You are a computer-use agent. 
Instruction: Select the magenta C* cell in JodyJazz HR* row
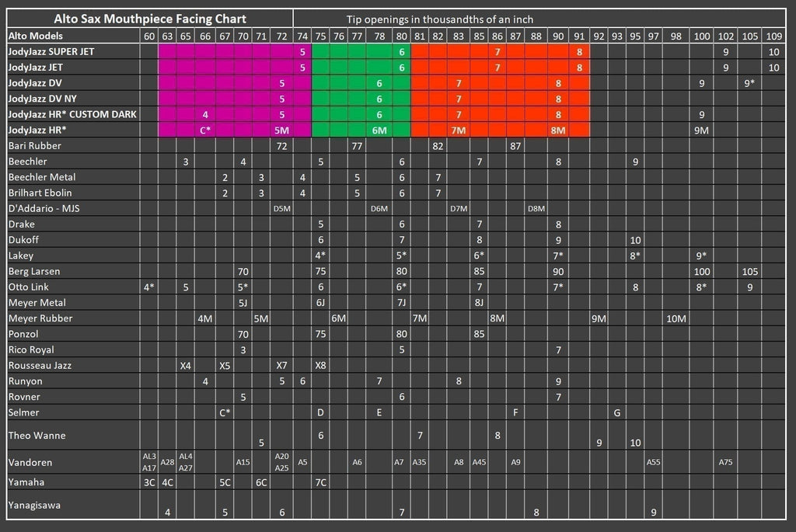point(204,130)
